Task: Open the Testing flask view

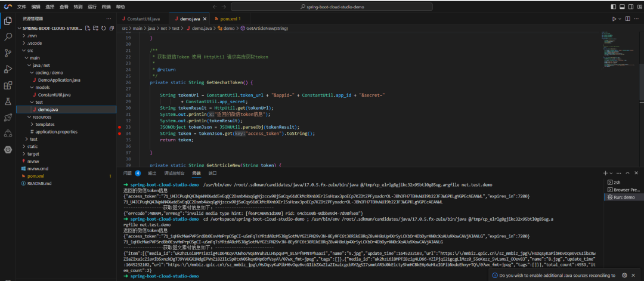Action: [x=8, y=101]
